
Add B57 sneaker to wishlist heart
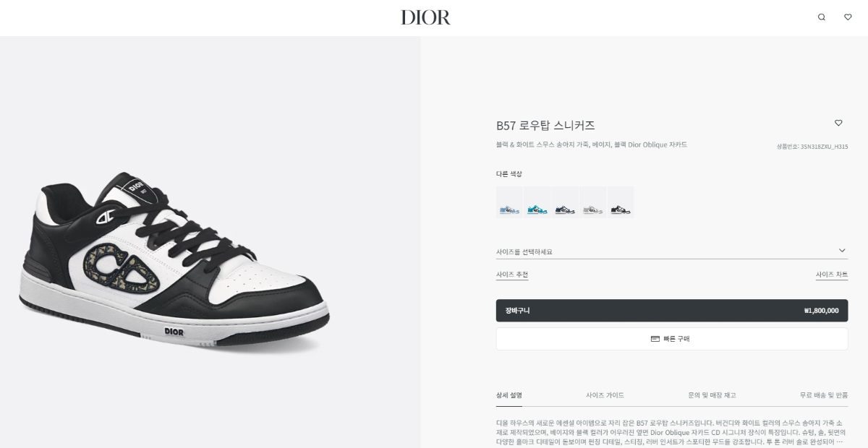click(x=838, y=123)
